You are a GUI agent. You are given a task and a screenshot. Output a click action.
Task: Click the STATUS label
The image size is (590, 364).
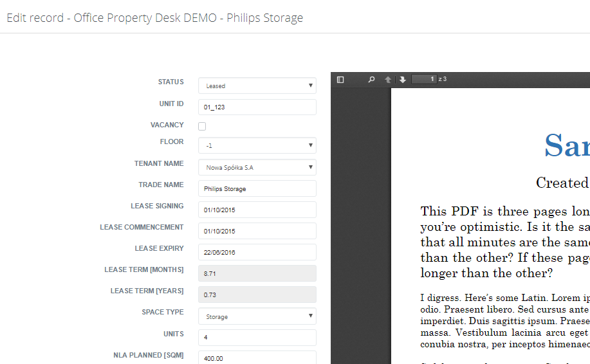[171, 82]
